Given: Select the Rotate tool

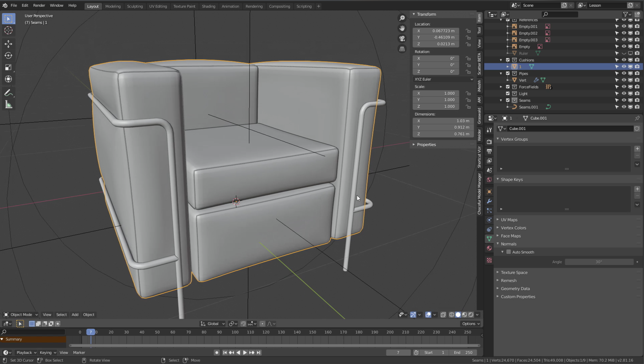Looking at the screenshot, I should [x=8, y=56].
